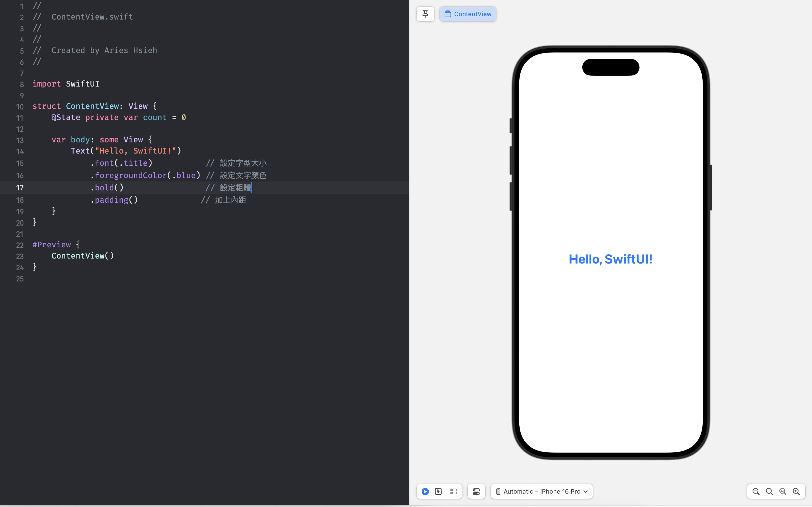Click the count variable on line 11
Screen dimensions: 812x507
pyautogui.click(x=155, y=117)
